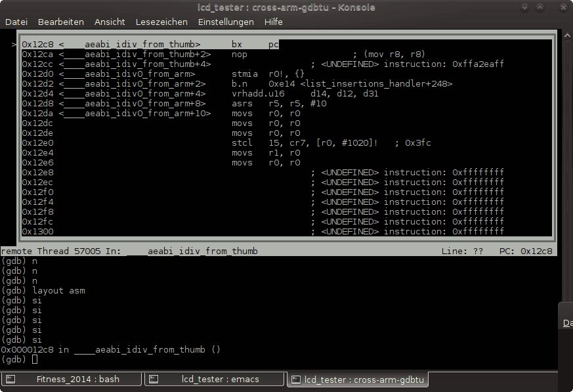Screen dimensions: 573x392
Task: Select the lcd_tester : cross-arm-gdbtu tab
Action: point(358,380)
